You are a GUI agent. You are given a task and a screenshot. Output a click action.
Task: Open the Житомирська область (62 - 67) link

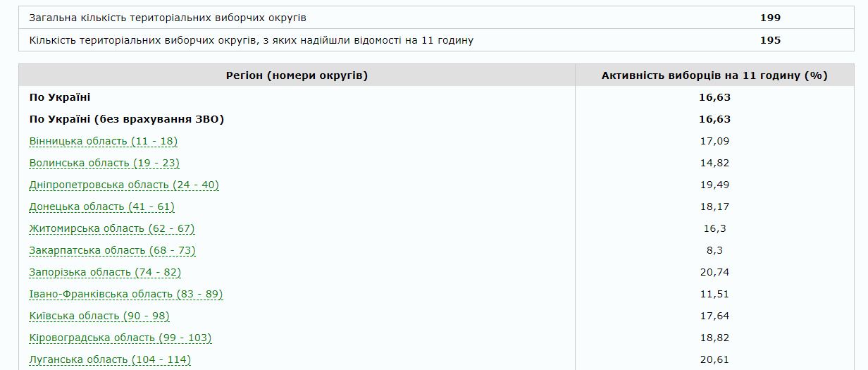[112, 228]
